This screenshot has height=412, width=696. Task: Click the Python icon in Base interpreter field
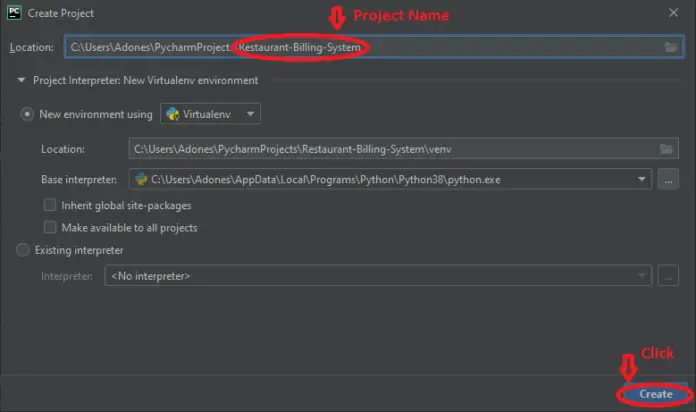(x=141, y=179)
